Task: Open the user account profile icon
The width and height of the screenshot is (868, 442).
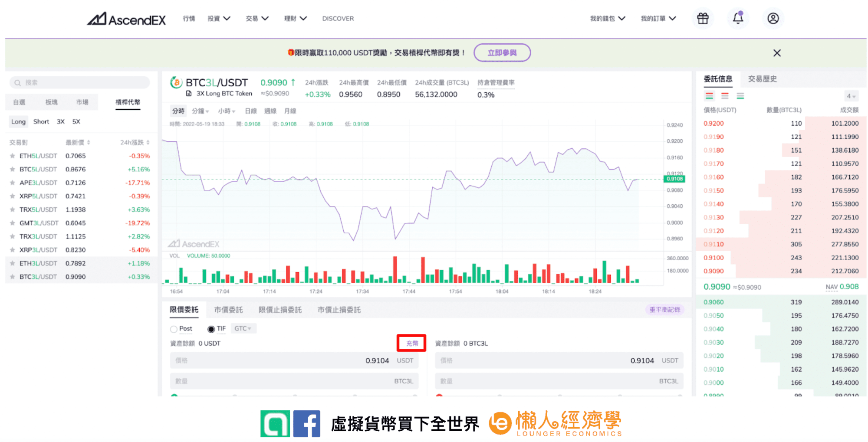Action: (x=773, y=18)
